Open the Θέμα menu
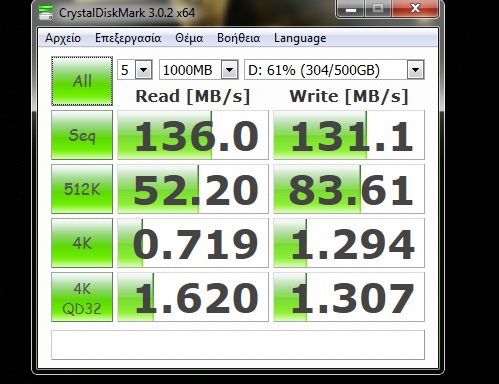This screenshot has height=384, width=499. click(x=189, y=38)
